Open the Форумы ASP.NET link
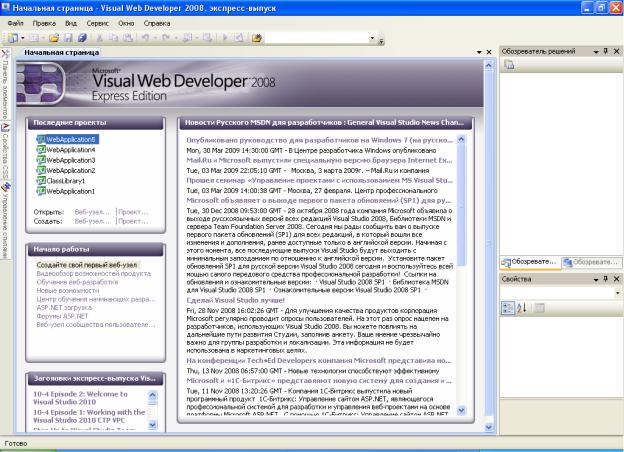The width and height of the screenshot is (624, 452). (62, 316)
